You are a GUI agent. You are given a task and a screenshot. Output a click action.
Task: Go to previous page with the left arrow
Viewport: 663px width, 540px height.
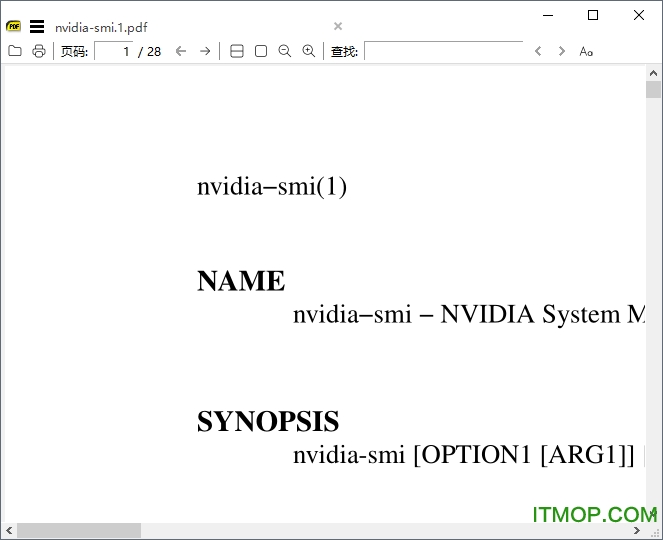pyautogui.click(x=181, y=51)
